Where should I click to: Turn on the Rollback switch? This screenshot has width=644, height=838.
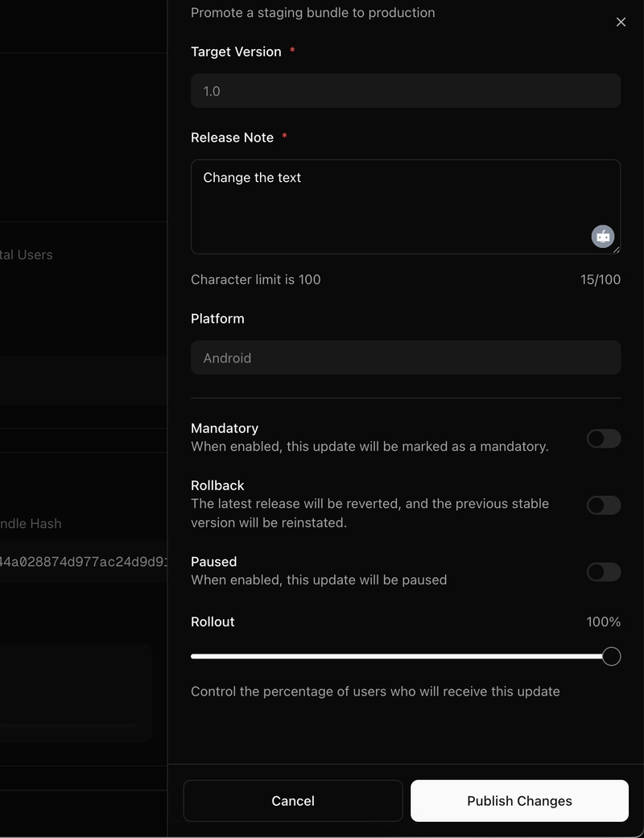pos(603,506)
